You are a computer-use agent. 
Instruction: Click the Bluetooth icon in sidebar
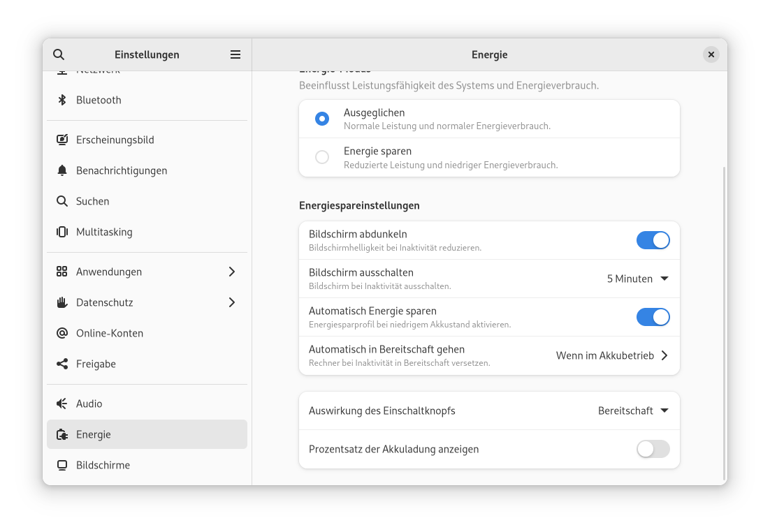click(62, 100)
